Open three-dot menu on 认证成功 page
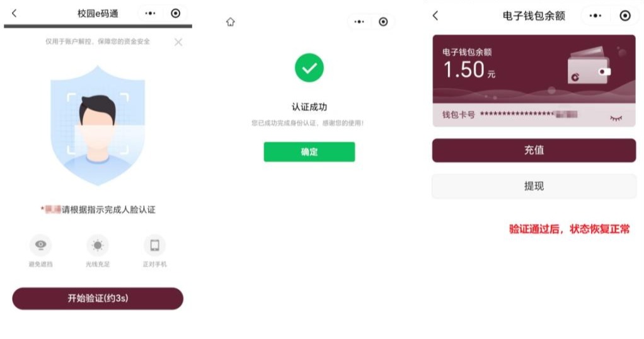 359,22
